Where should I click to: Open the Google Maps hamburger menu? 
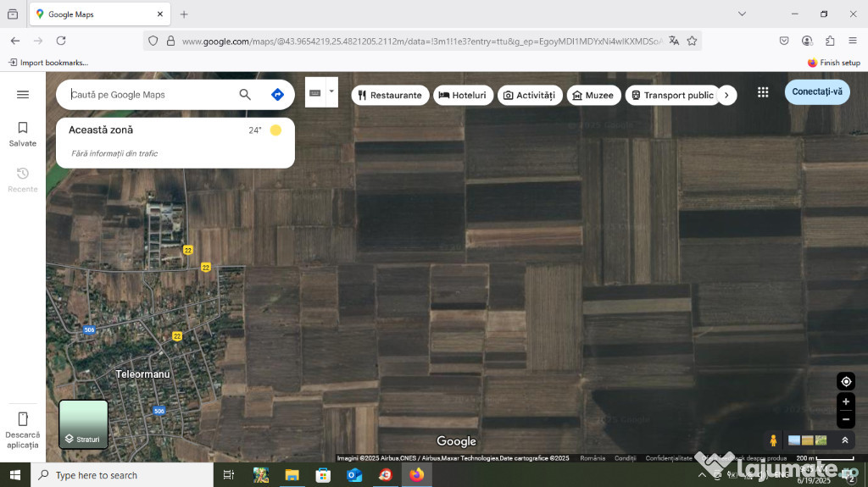click(x=23, y=95)
